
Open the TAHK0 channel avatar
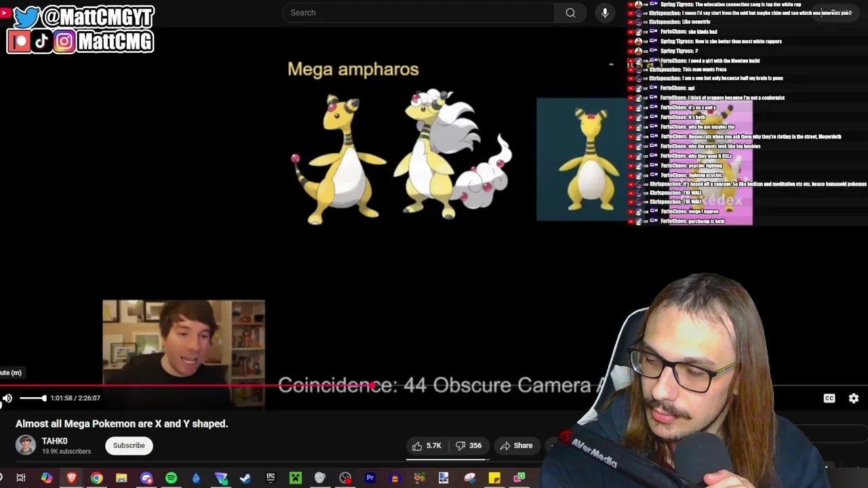(26, 445)
